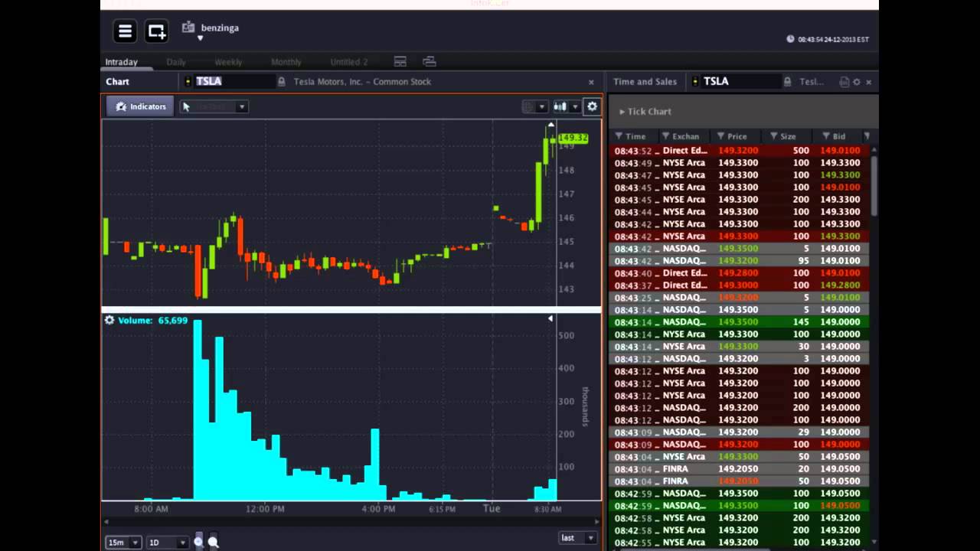Click the tile windows layout icon

(x=400, y=61)
